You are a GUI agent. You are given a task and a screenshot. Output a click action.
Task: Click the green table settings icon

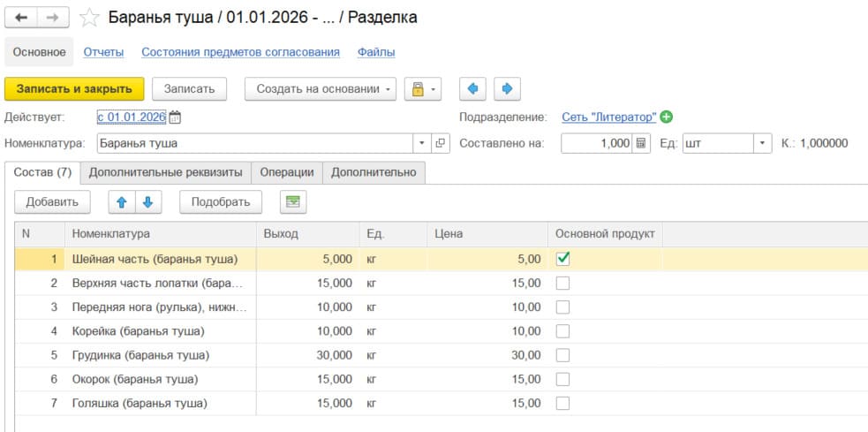coord(292,202)
